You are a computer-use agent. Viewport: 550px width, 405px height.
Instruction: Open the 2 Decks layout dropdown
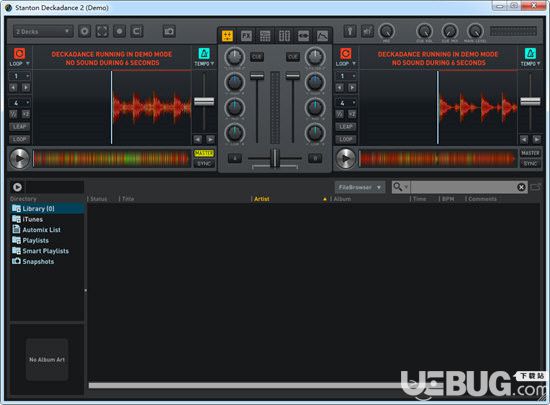pyautogui.click(x=43, y=32)
